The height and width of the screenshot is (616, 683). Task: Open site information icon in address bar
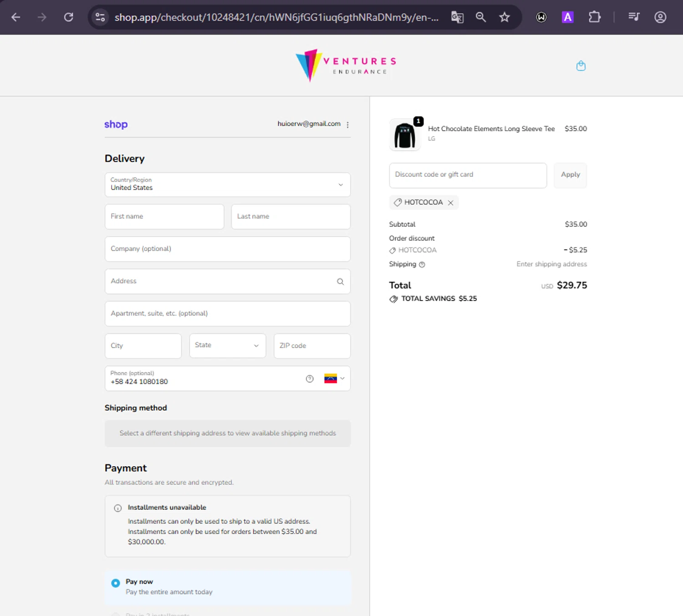[x=100, y=17]
